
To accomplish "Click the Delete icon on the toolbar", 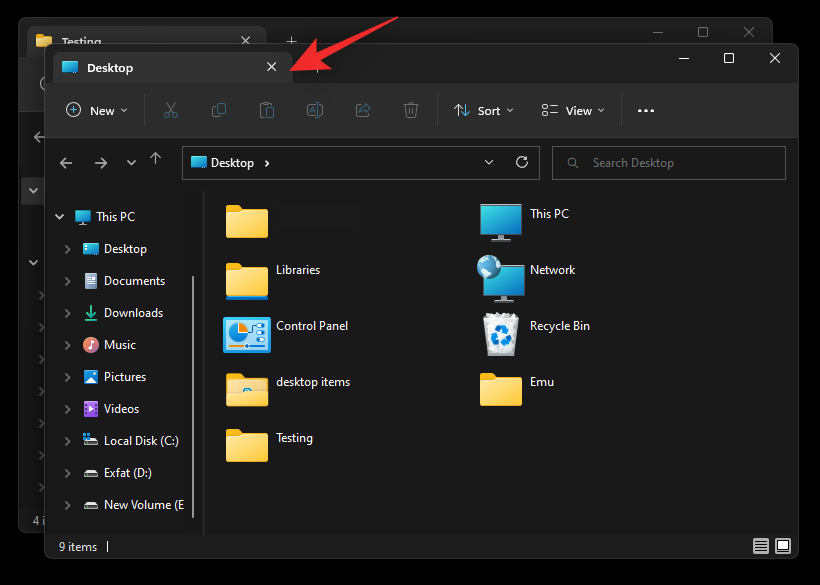I will (410, 110).
